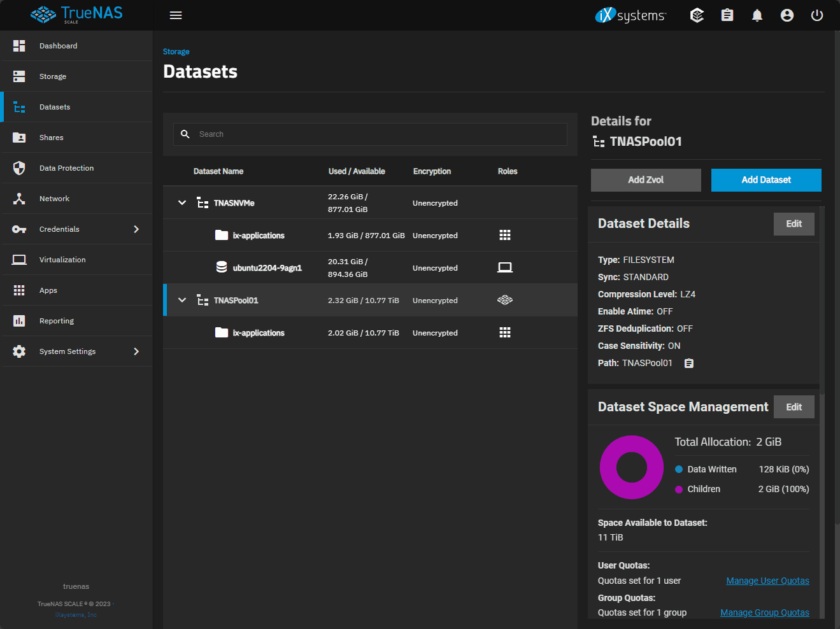Click the power button icon
This screenshot has width=840, height=629.
(x=817, y=15)
